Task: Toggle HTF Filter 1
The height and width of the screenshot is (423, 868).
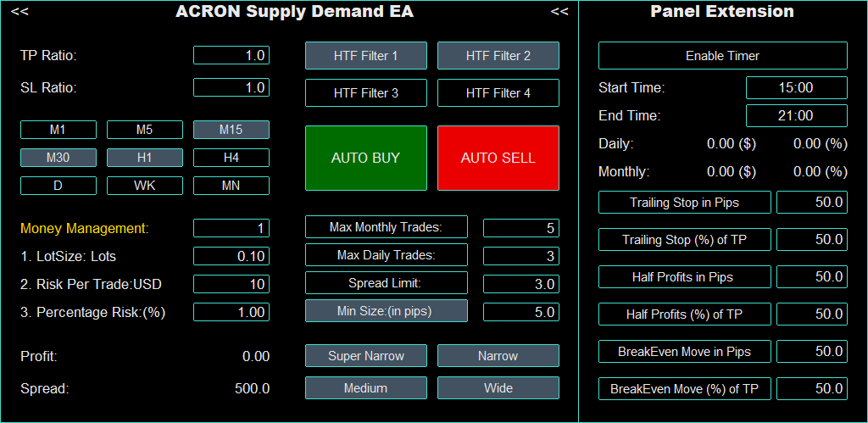Action: pos(366,56)
